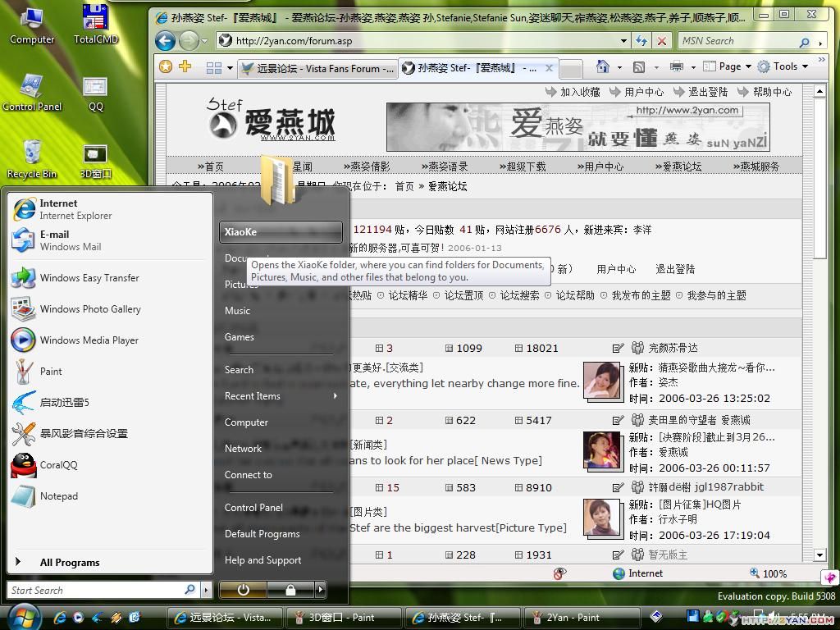This screenshot has width=840, height=630.
Task: Open the Favorites Center star icon
Action: coord(166,67)
